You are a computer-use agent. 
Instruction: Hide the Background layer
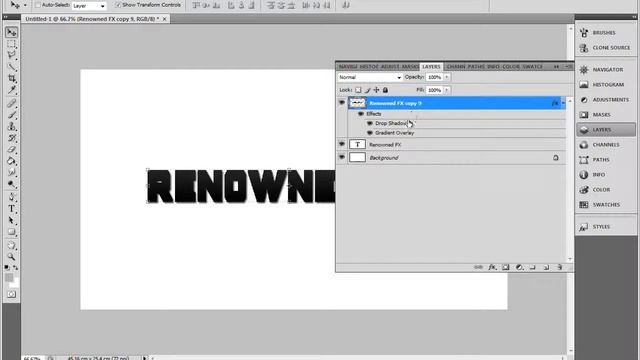[x=342, y=158]
